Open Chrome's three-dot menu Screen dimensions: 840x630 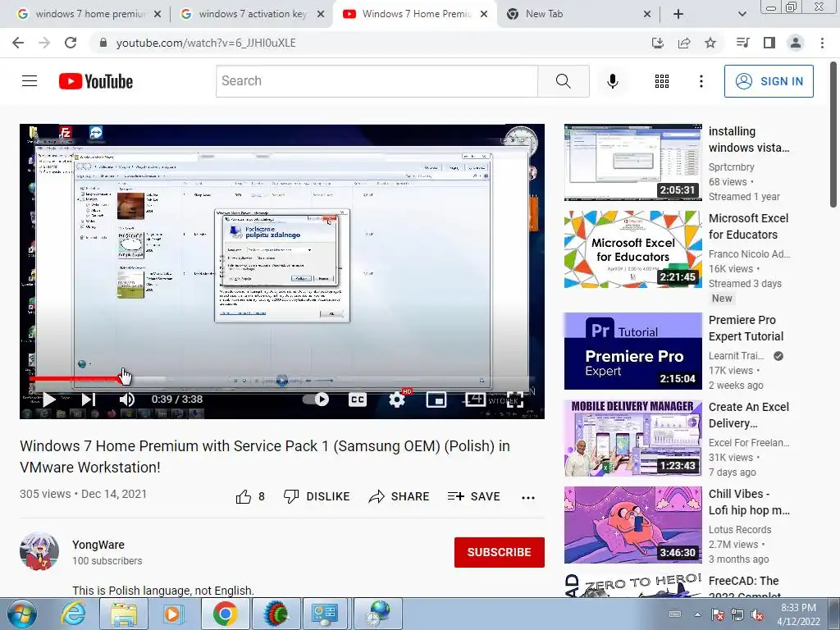[822, 43]
